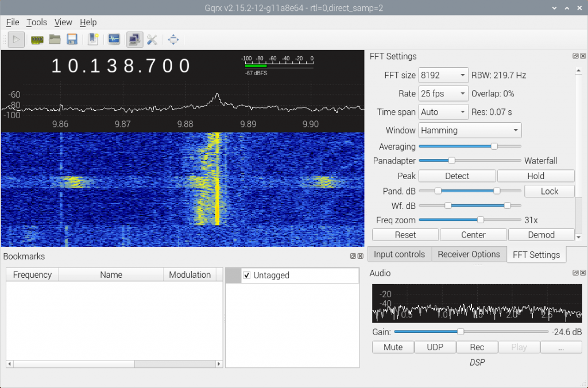Image resolution: width=588 pixels, height=388 pixels.
Task: Open the Tools menu
Action: (x=36, y=22)
